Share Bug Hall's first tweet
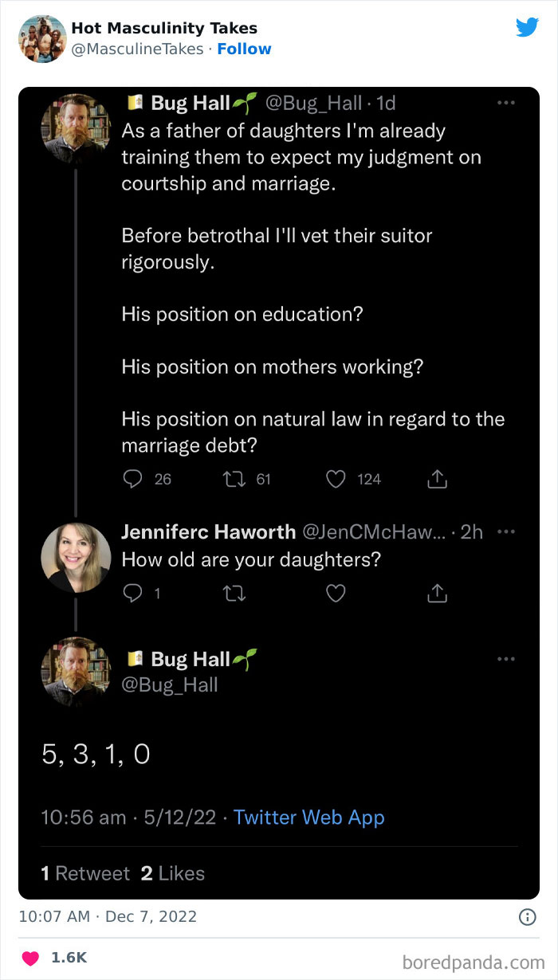The image size is (558, 980). [x=437, y=479]
